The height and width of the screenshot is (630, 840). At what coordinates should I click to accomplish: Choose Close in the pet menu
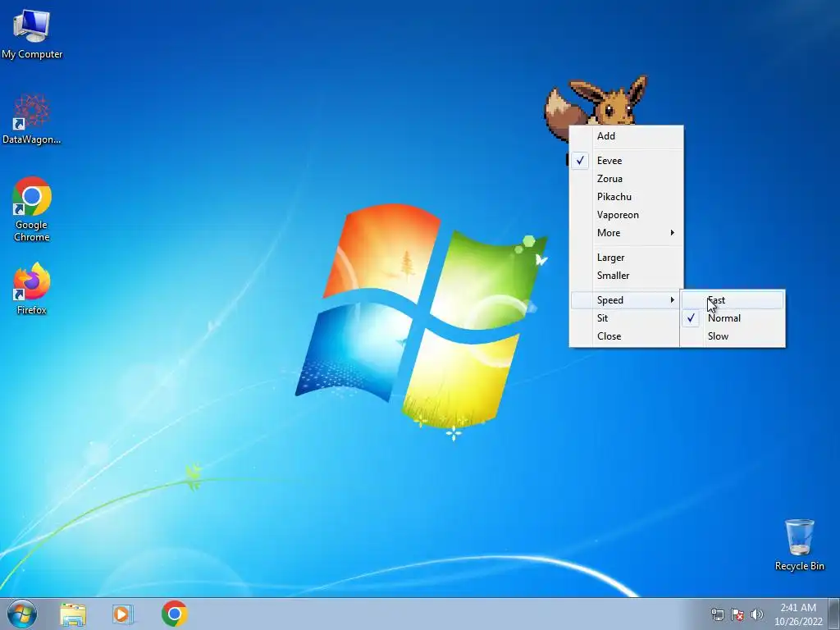coord(627,336)
